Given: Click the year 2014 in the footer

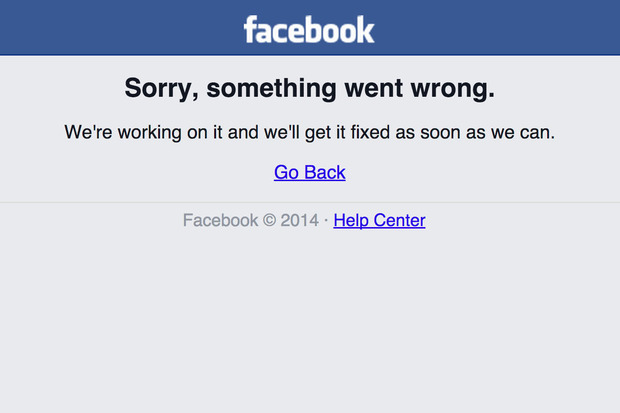Looking at the screenshot, I should click(x=300, y=220).
